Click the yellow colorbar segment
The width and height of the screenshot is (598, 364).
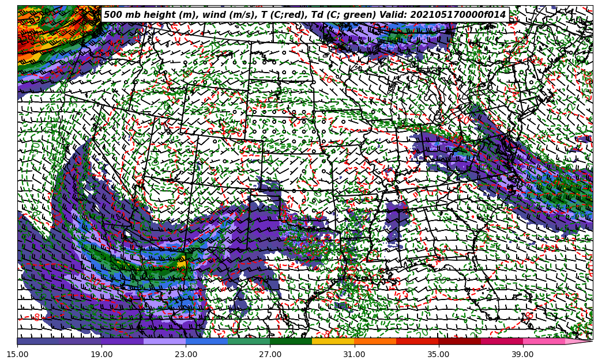pyautogui.click(x=333, y=341)
